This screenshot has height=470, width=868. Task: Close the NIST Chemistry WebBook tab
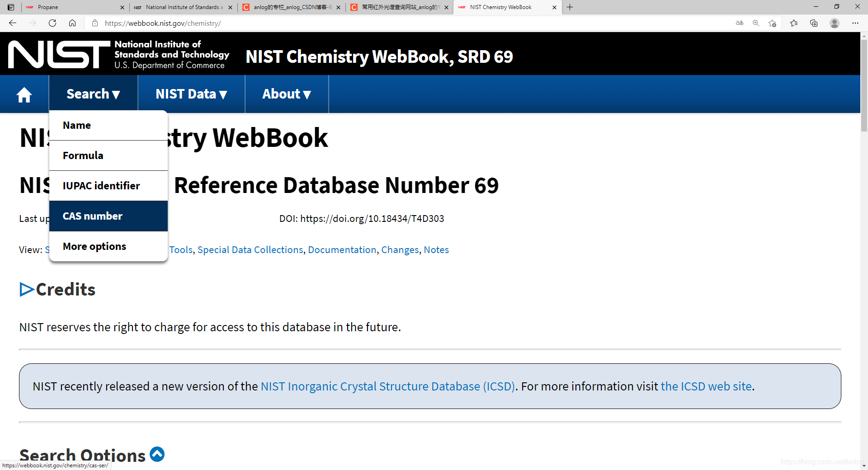pyautogui.click(x=554, y=7)
